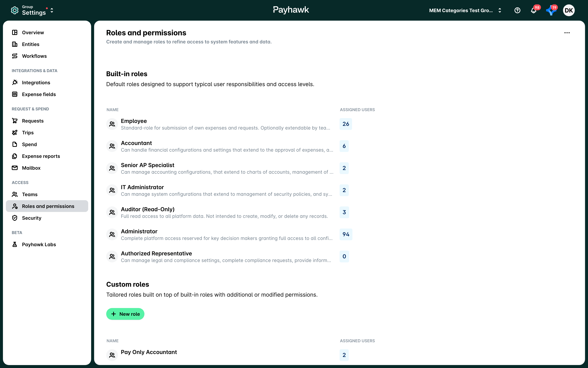Click Authorized Representative users count 0

(344, 256)
